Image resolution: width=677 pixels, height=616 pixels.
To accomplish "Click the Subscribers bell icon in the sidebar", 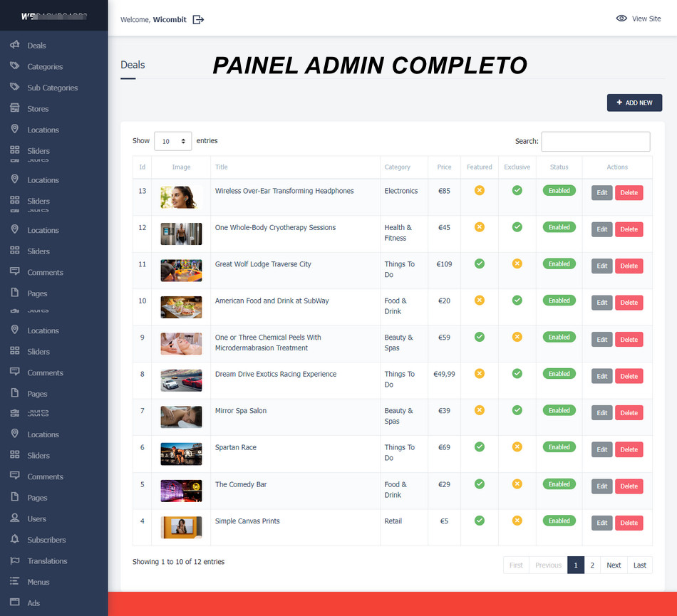I will tap(14, 540).
